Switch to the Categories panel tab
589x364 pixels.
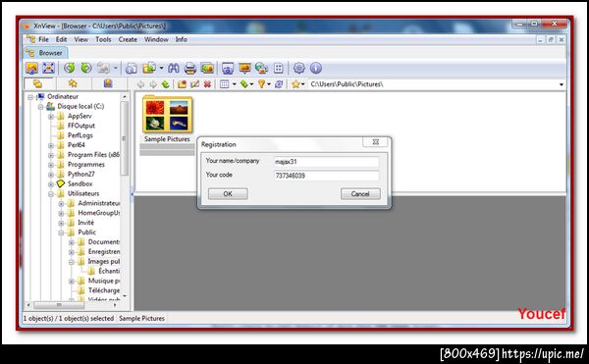click(x=108, y=83)
